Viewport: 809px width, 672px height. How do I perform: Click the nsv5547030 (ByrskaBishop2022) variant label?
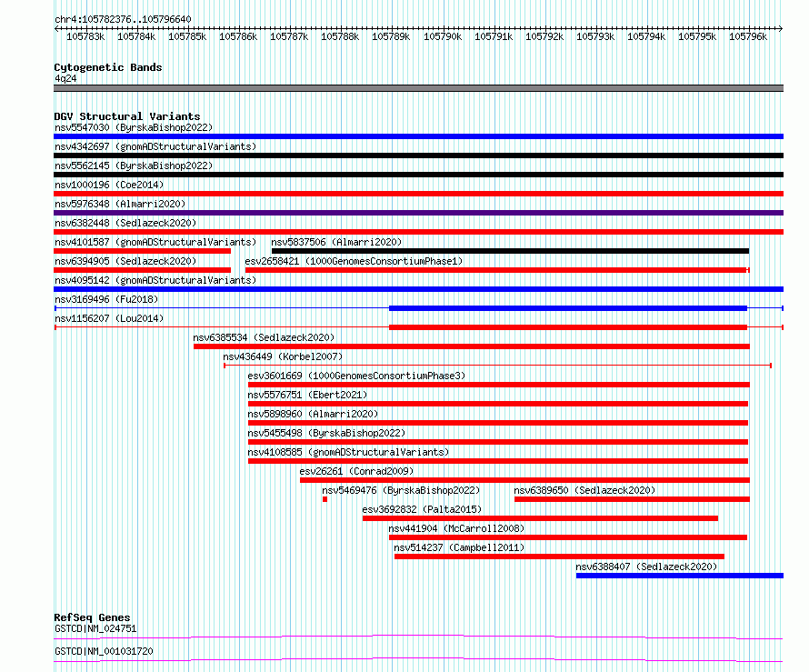pyautogui.click(x=134, y=127)
